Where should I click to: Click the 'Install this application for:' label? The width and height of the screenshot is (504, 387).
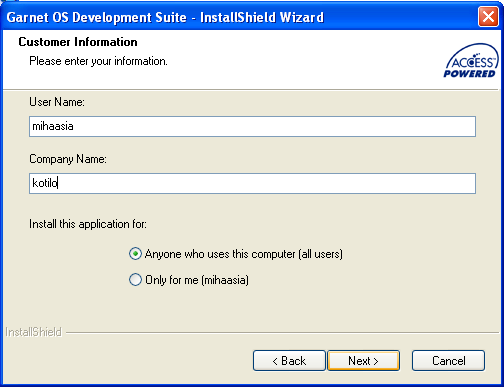pyautogui.click(x=88, y=224)
